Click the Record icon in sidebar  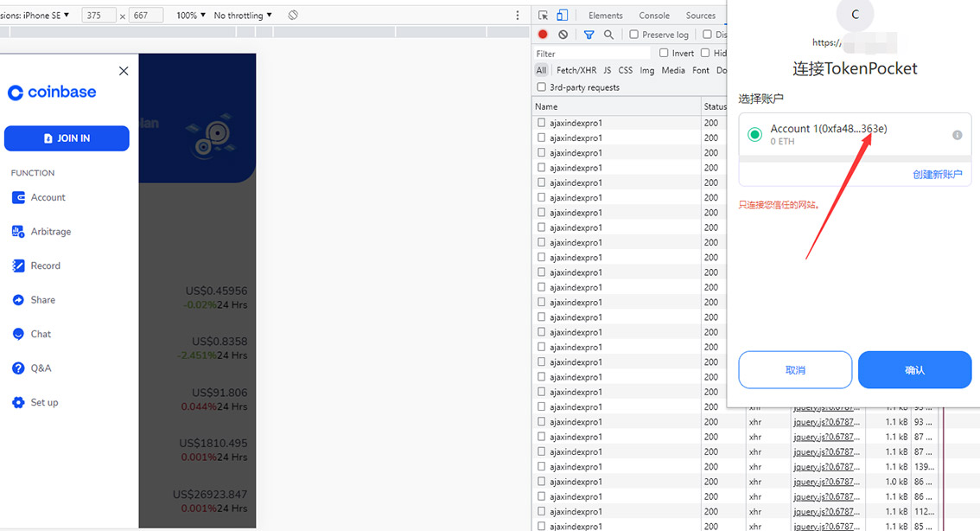(x=18, y=265)
